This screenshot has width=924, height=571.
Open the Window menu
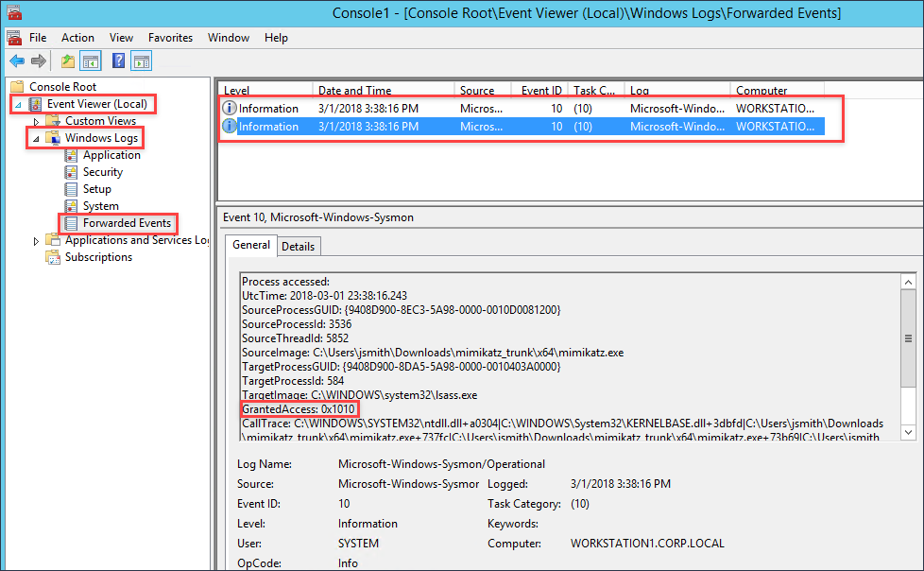pyautogui.click(x=229, y=38)
